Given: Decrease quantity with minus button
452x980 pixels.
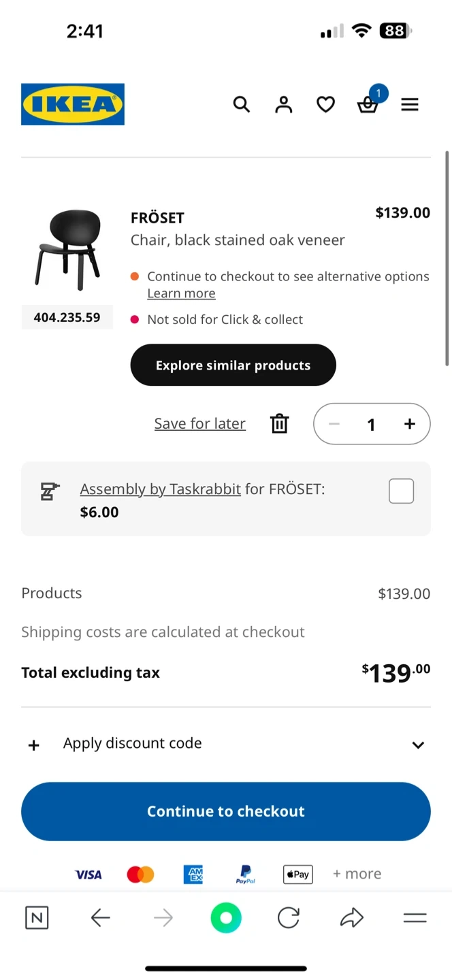Looking at the screenshot, I should click(334, 424).
